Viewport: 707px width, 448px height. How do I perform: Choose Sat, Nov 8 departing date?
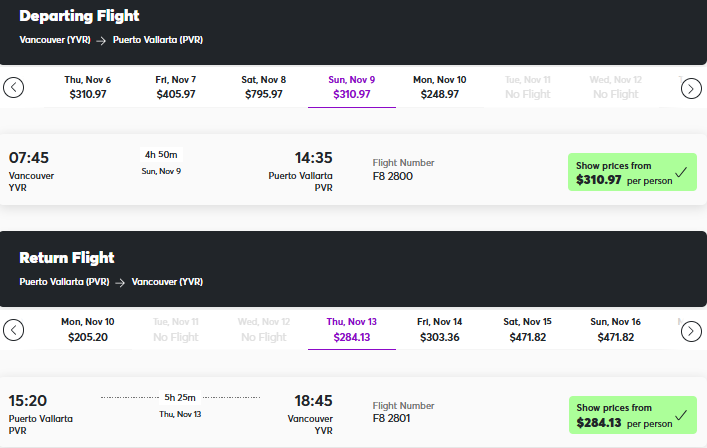coord(264,87)
